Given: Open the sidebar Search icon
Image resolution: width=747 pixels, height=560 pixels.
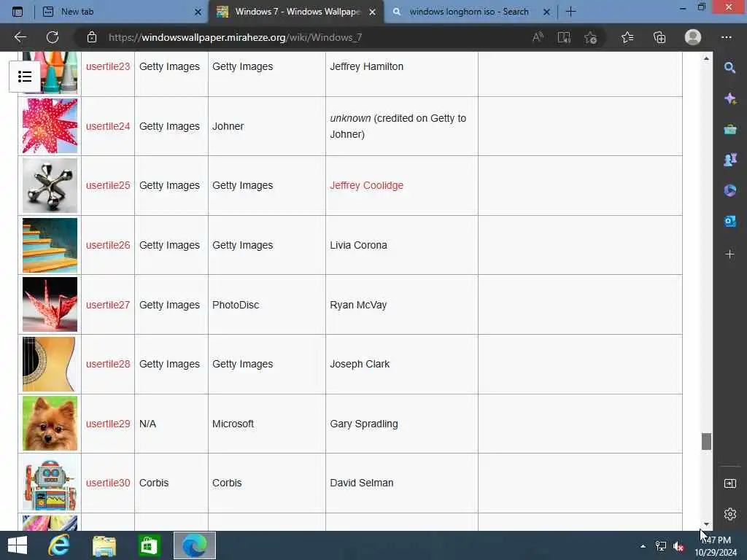Looking at the screenshot, I should pyautogui.click(x=729, y=68).
